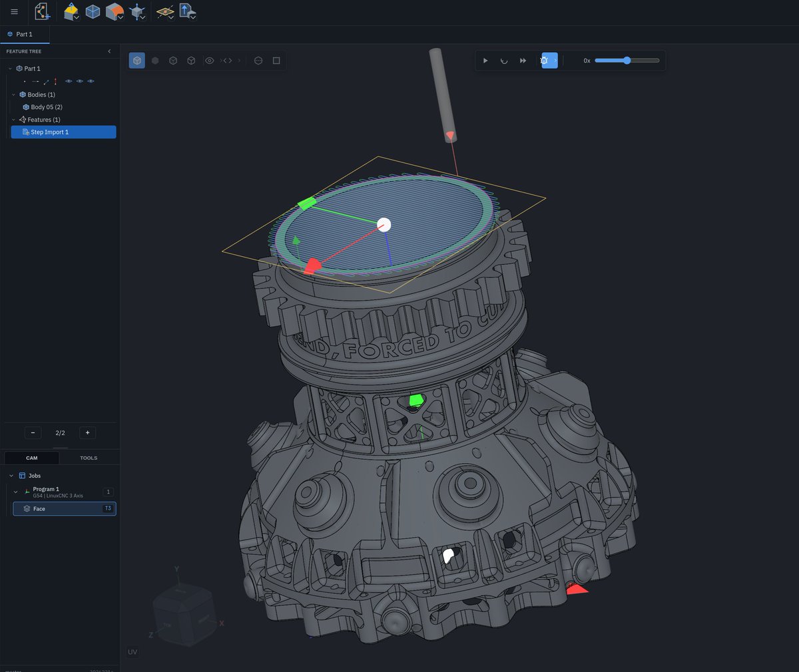Click the T3 tool badge on Face
Viewport: 799px width, 672px height.
108,508
